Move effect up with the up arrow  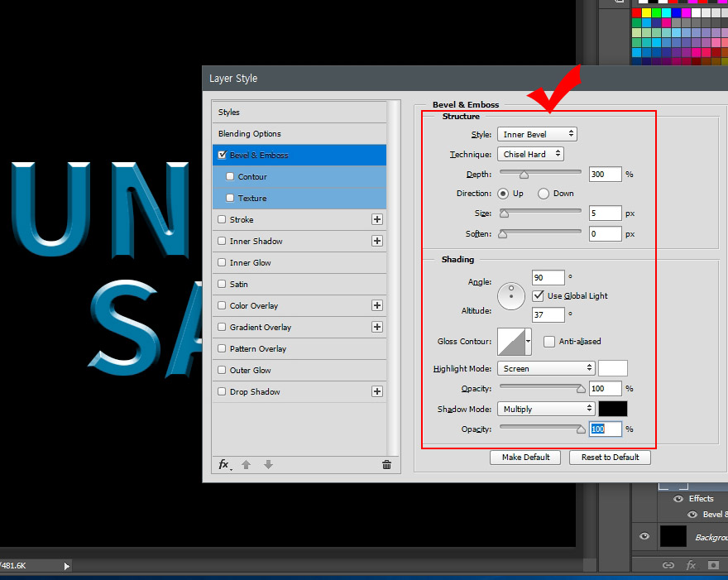click(x=246, y=464)
